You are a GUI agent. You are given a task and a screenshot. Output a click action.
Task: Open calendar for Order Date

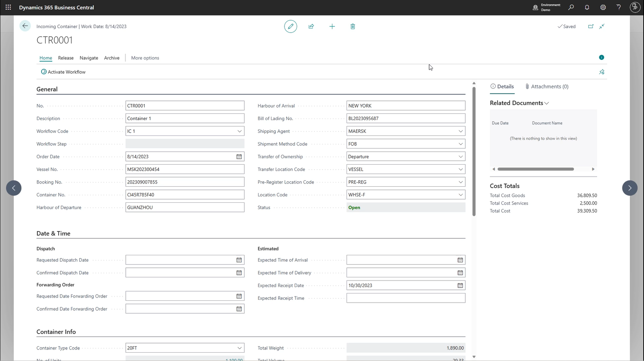tap(239, 157)
